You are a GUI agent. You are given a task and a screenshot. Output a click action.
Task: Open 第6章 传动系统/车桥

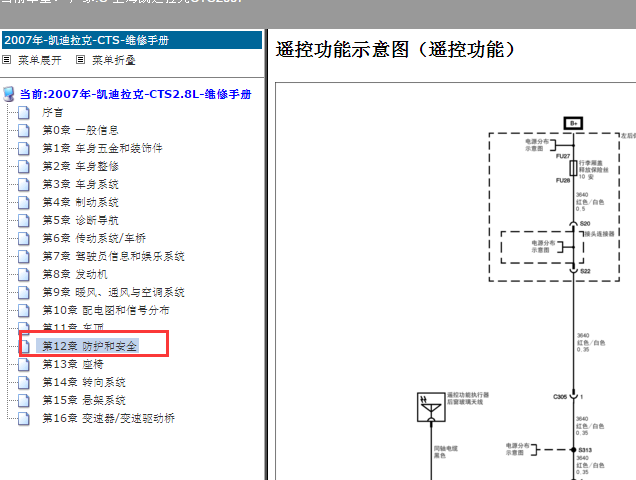click(x=94, y=238)
